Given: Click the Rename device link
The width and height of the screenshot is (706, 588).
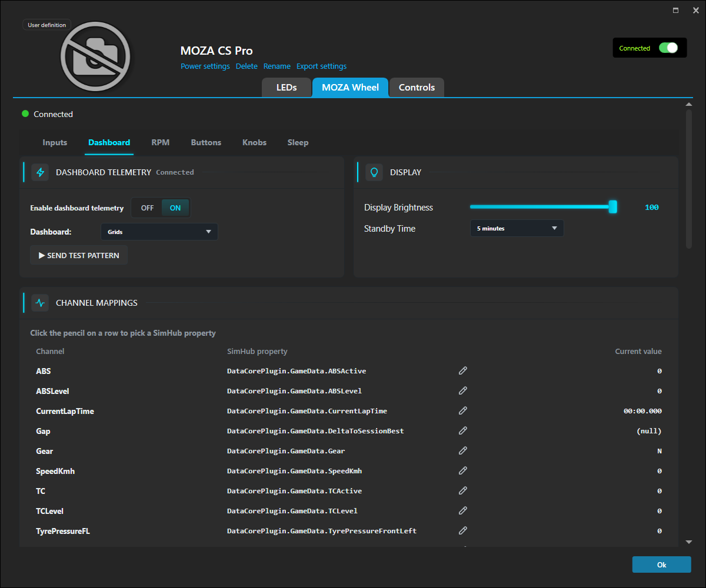Looking at the screenshot, I should [277, 66].
